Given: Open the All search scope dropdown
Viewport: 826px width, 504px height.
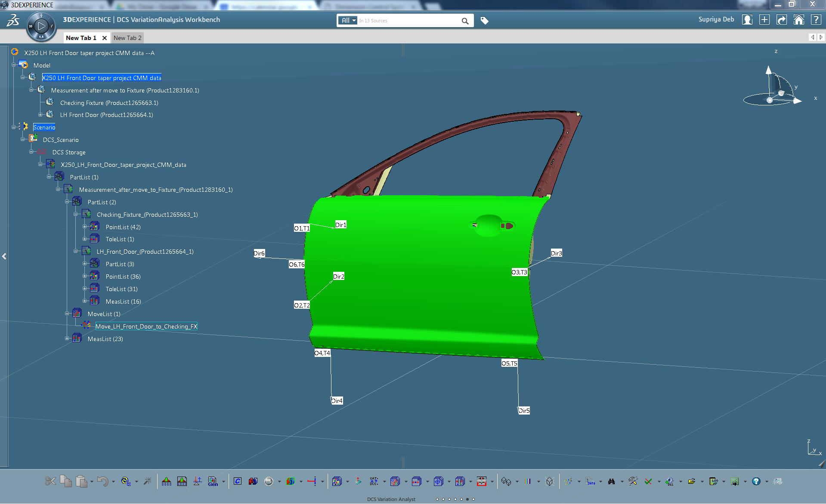Looking at the screenshot, I should [x=348, y=20].
